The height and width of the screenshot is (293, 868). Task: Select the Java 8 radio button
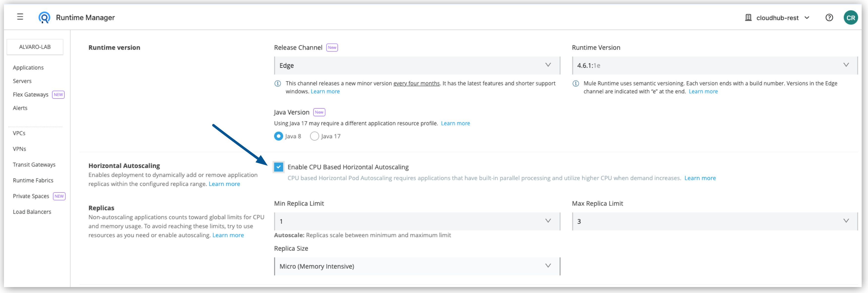point(278,136)
